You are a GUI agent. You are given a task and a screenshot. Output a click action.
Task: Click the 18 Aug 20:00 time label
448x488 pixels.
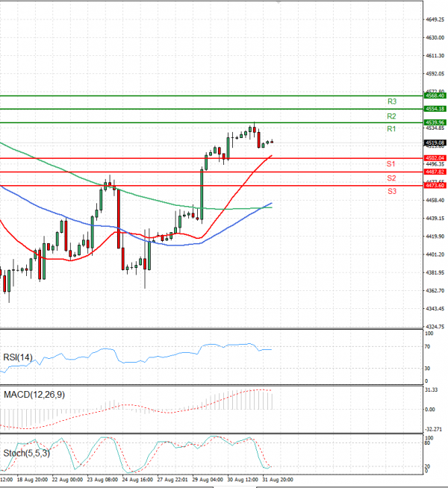pyautogui.click(x=32, y=480)
